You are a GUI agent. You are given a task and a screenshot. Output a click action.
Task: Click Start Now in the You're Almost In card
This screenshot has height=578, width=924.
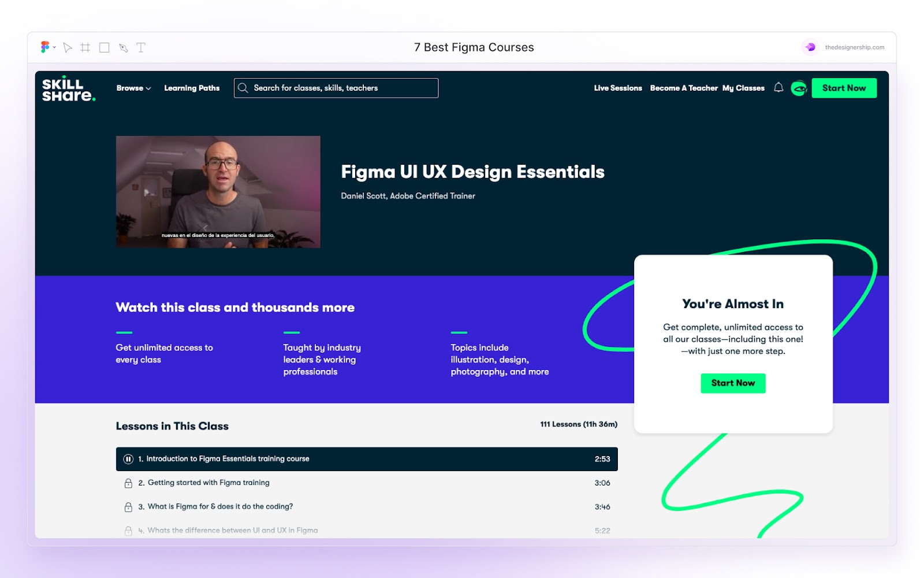(x=733, y=383)
